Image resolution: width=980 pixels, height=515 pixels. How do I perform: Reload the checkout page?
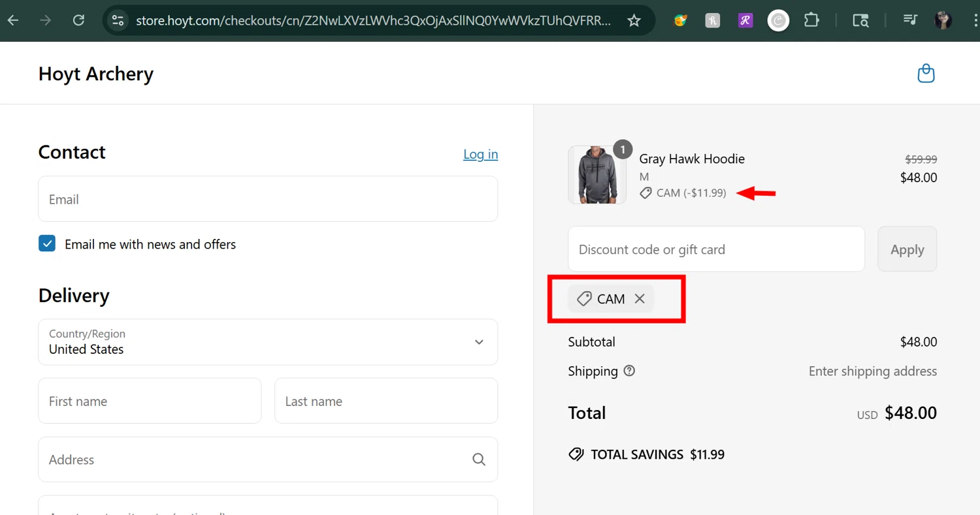[78, 20]
